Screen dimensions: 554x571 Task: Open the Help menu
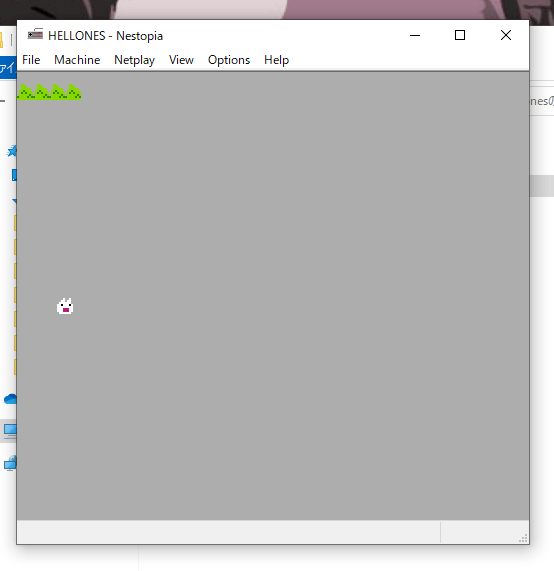[x=276, y=60]
